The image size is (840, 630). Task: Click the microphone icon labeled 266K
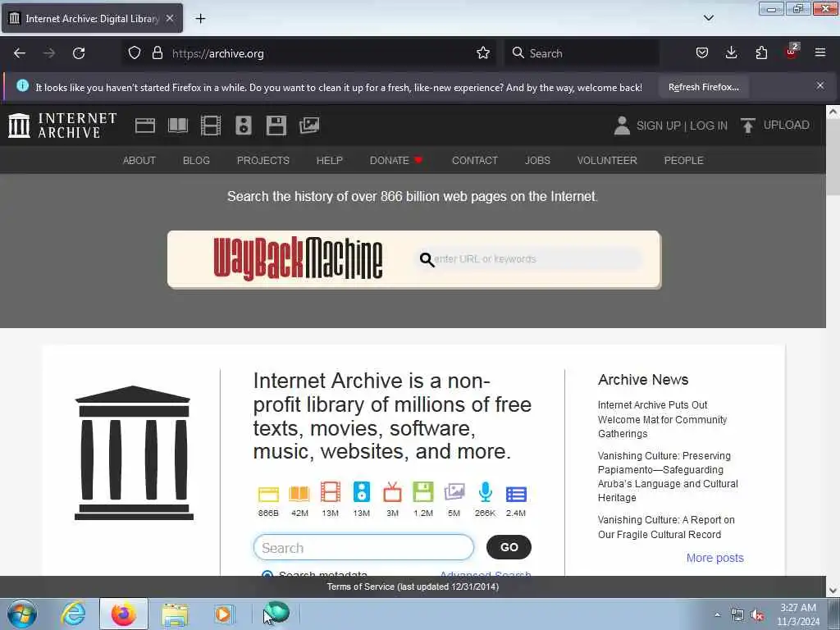pos(486,492)
